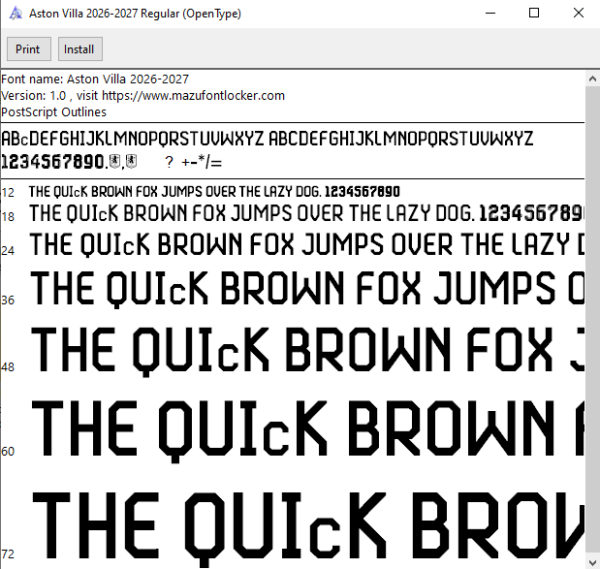Viewport: 600px width, 569px height.
Task: Click the 36-point quick brown fox sample
Action: pyautogui.click(x=307, y=289)
